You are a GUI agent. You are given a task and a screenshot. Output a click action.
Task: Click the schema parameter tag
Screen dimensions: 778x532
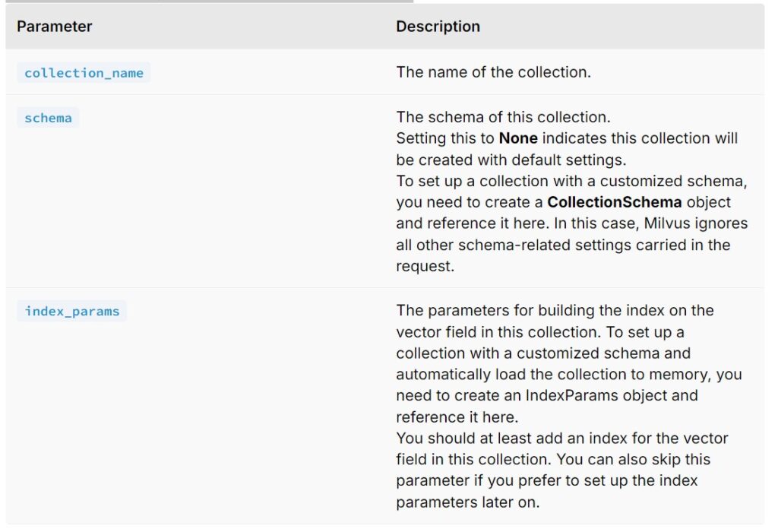(48, 119)
